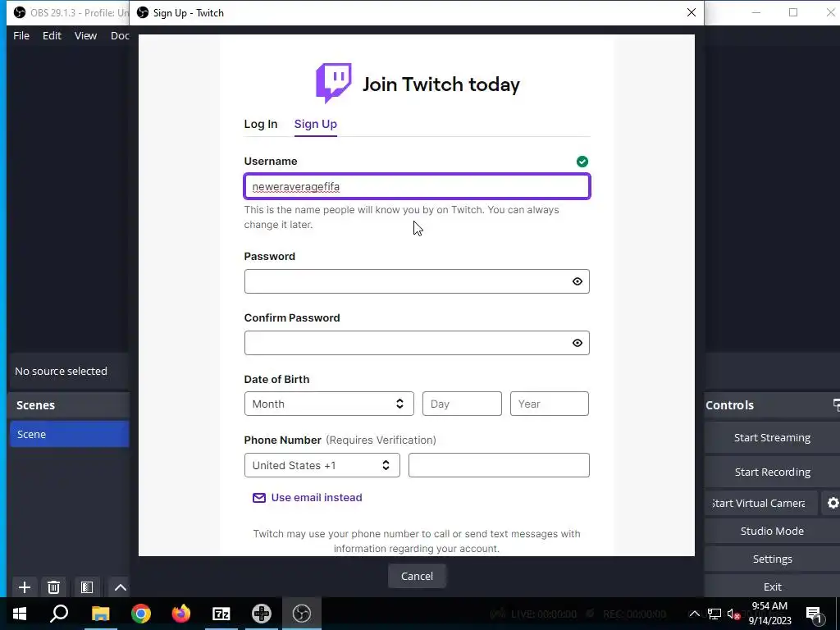Click the green username valid checkmark
Screen dimensions: 840x630
[x=582, y=162]
